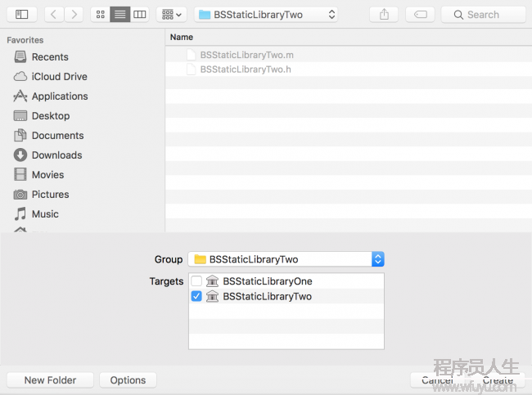532x395 pixels.
Task: Open Recents in the sidebar
Action: [50, 57]
